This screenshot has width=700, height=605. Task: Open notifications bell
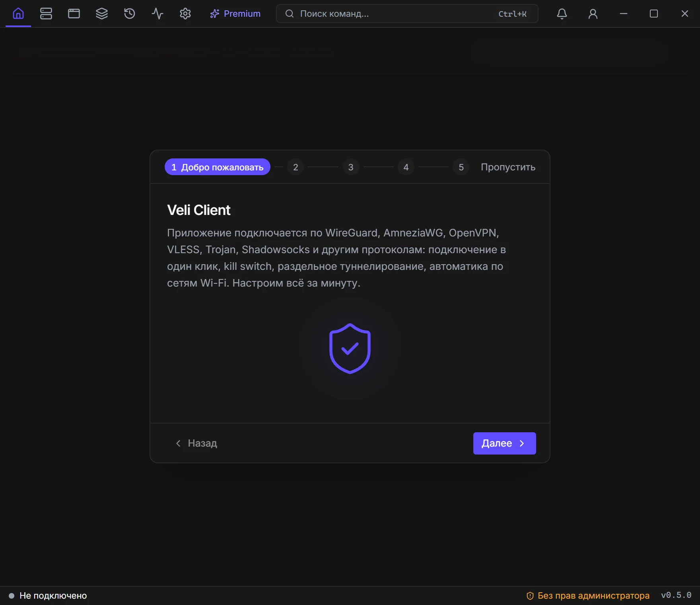[x=562, y=14]
